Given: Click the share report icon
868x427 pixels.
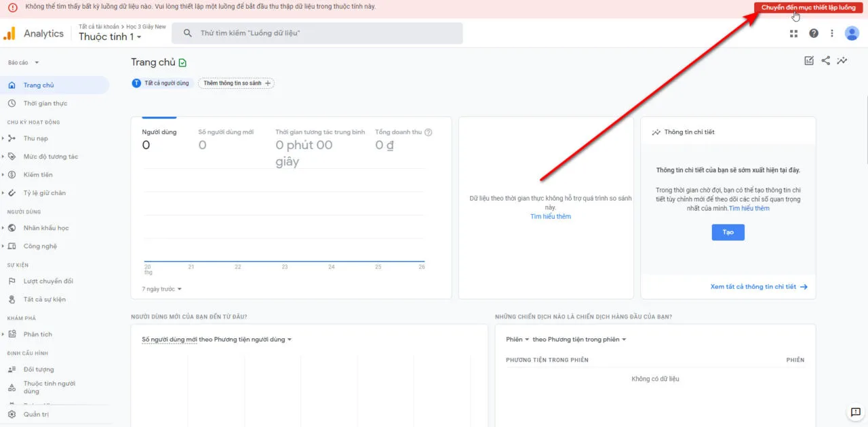Looking at the screenshot, I should coord(825,60).
